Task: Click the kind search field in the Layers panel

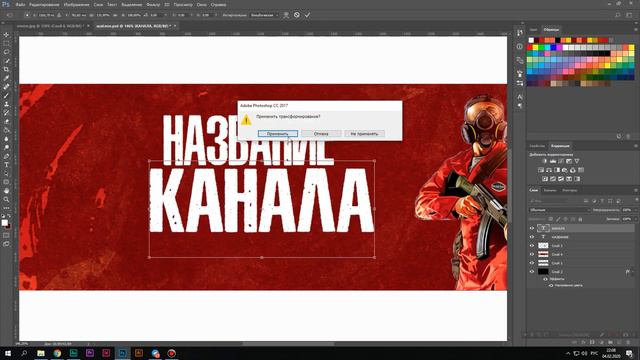Action: [556, 201]
